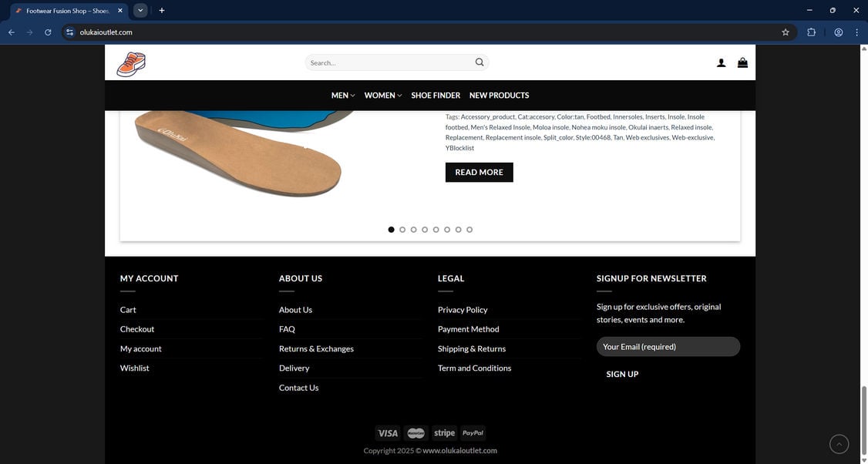Open the Contact Us link
868x464 pixels.
tap(299, 388)
